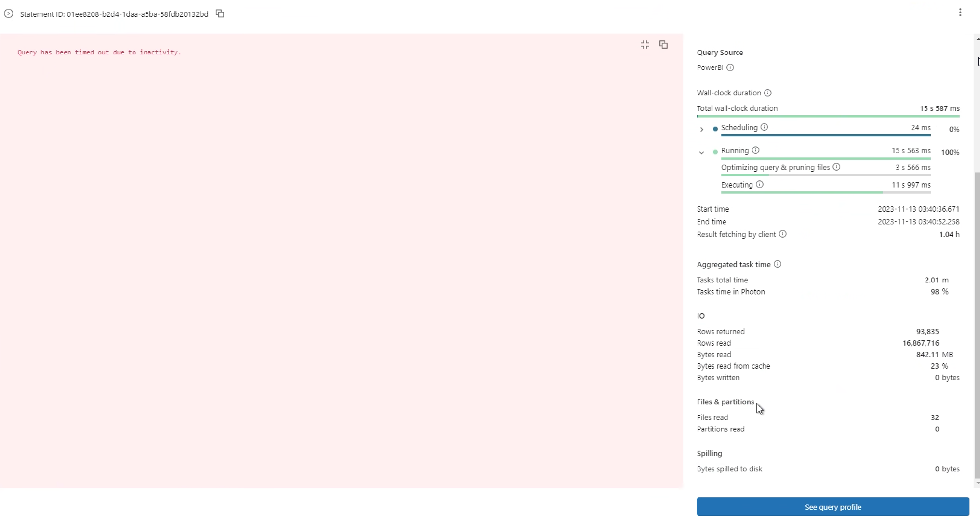Expand the Statement ID details
This screenshot has height=523, width=980.
click(x=8, y=13)
